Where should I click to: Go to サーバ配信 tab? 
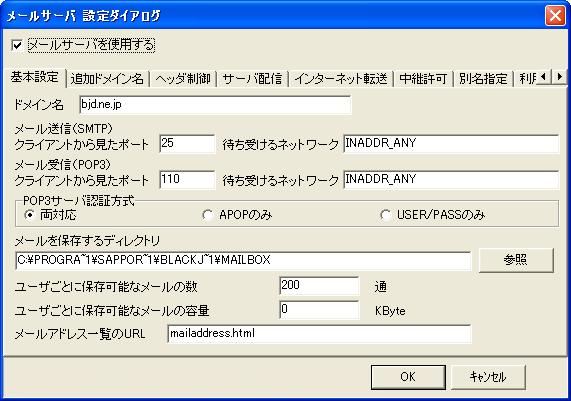252,79
